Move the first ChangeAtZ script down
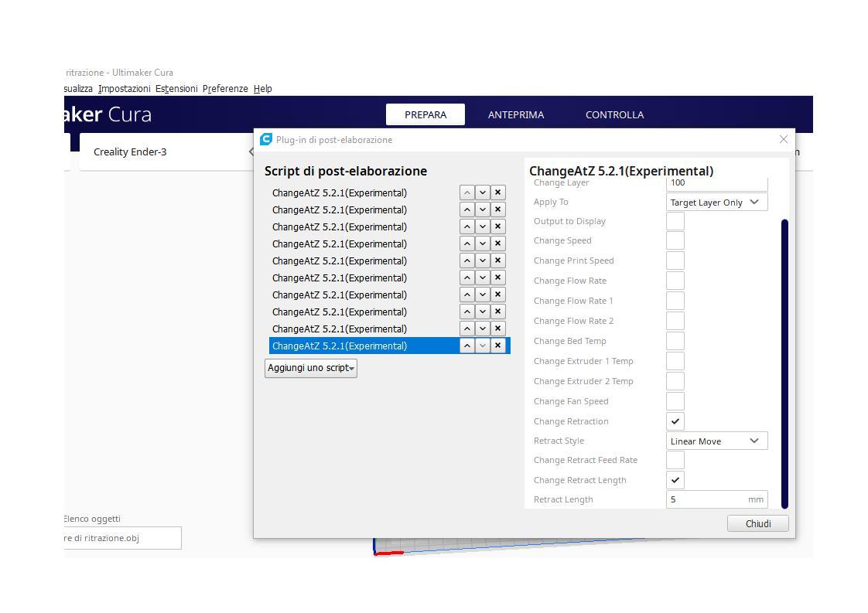 coord(483,192)
